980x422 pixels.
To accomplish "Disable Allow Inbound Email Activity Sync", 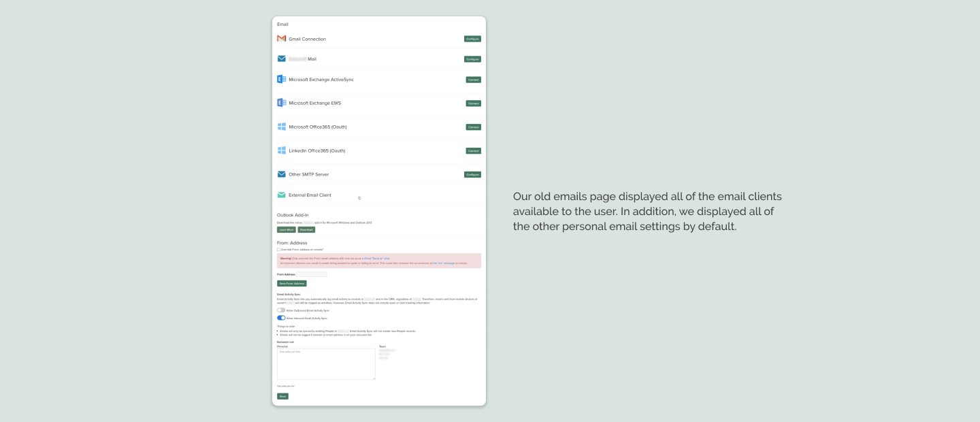I will tap(280, 317).
